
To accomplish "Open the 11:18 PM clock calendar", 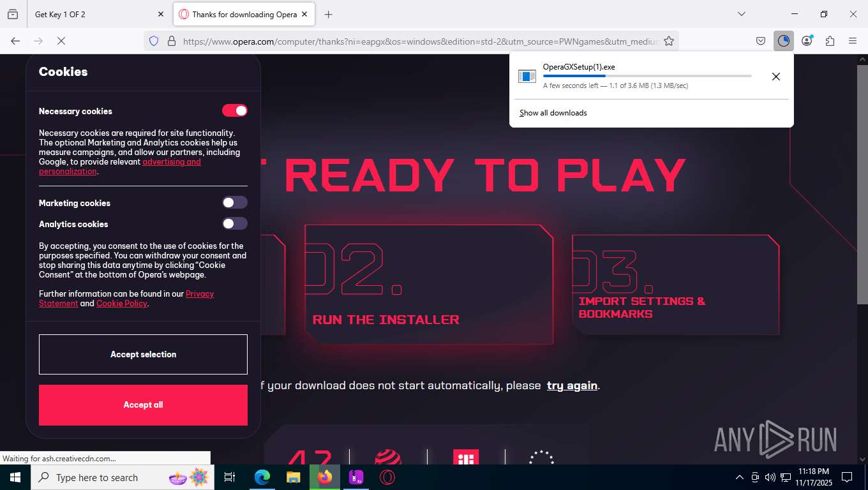I will tap(813, 477).
